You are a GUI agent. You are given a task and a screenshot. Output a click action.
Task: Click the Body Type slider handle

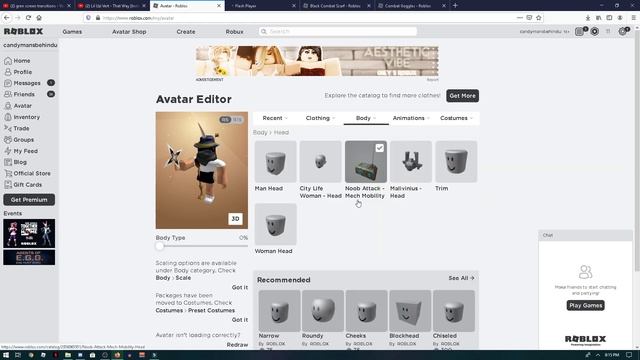pos(160,246)
